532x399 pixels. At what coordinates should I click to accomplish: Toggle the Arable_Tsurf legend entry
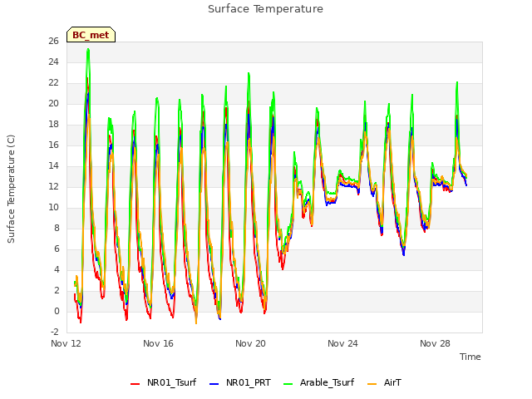[x=318, y=382]
